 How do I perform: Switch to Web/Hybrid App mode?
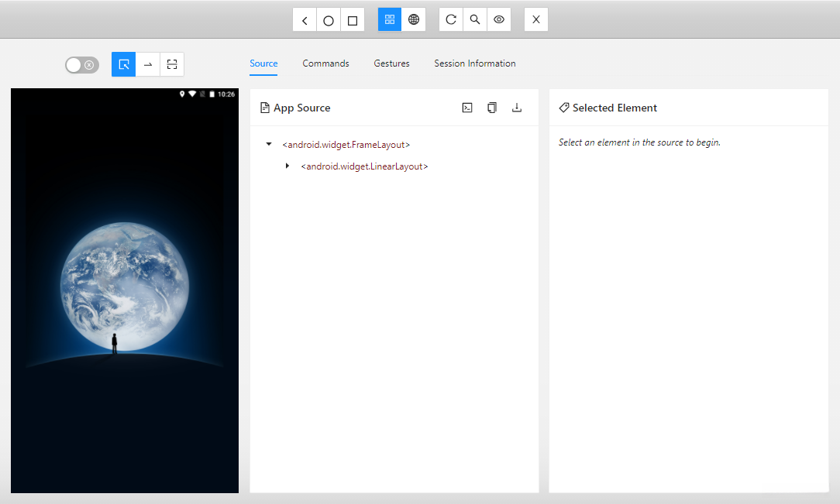point(414,20)
